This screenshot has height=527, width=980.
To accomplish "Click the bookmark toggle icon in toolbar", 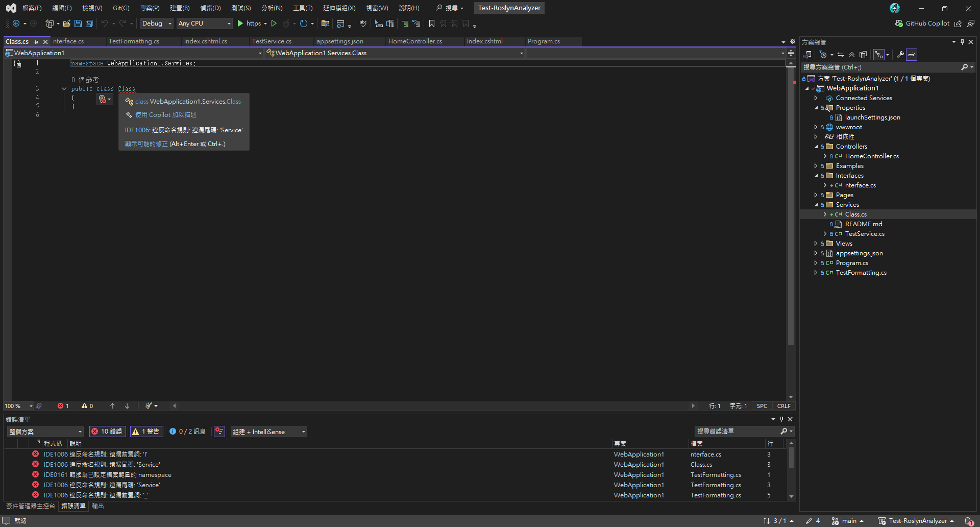I will coord(432,23).
